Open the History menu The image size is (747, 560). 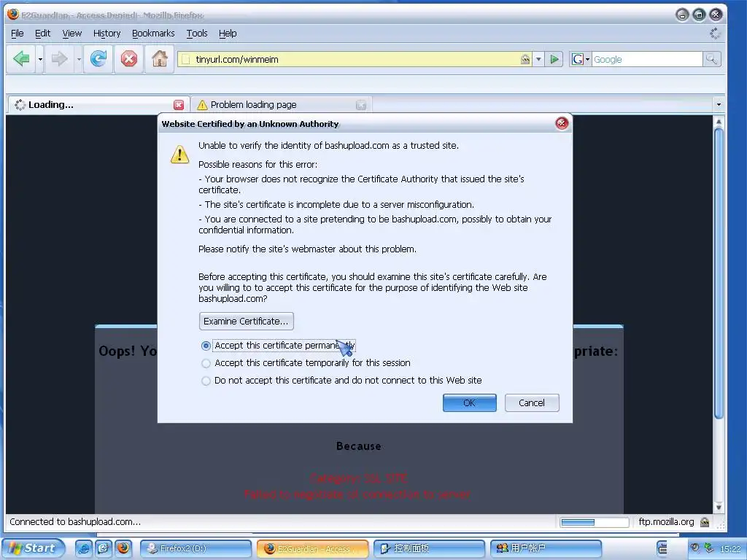[x=107, y=34]
